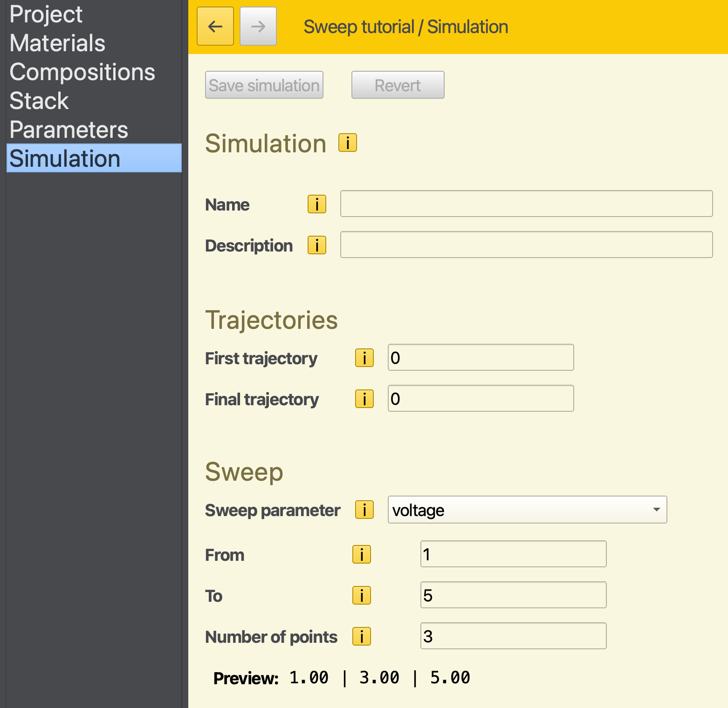Show info for the Description field
Viewport: 728px width, 708px height.
(x=316, y=245)
